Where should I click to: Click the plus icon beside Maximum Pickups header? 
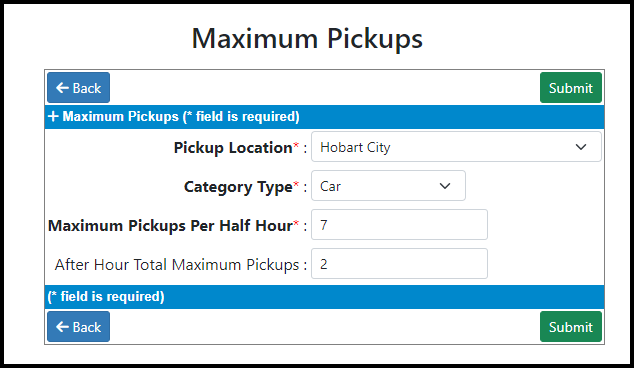click(53, 116)
